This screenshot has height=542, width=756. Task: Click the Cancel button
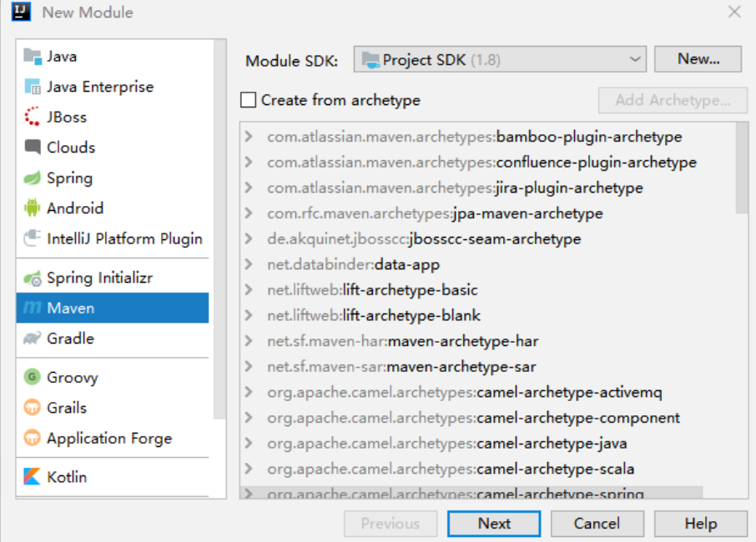(x=597, y=523)
